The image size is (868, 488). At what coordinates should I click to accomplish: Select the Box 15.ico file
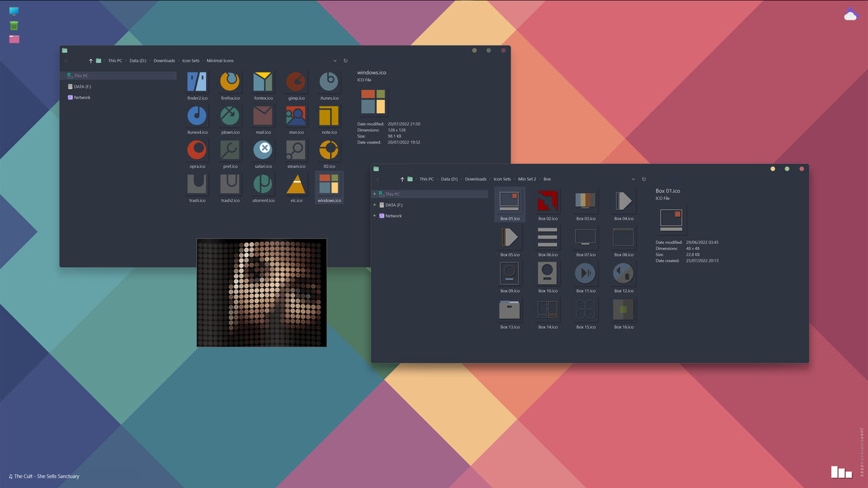click(586, 313)
